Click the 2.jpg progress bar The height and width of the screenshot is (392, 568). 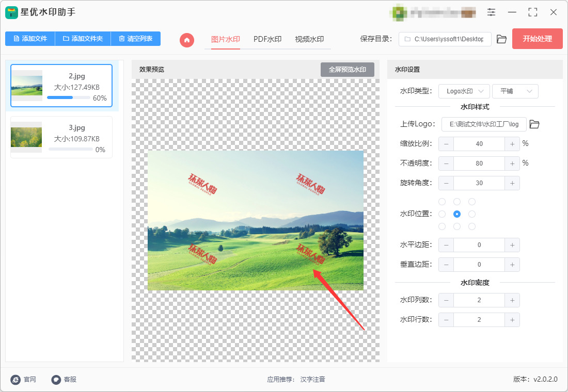69,97
